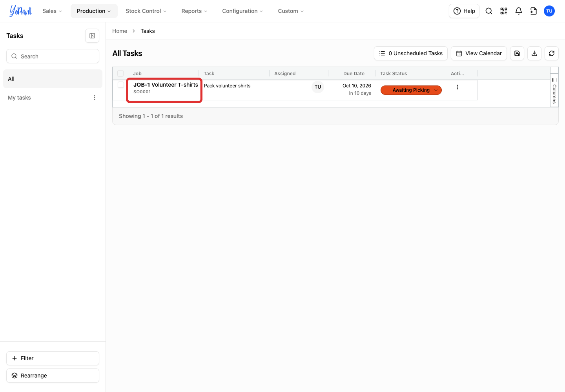Image resolution: width=565 pixels, height=392 pixels.
Task: Expand the Reports menu
Action: tap(194, 11)
